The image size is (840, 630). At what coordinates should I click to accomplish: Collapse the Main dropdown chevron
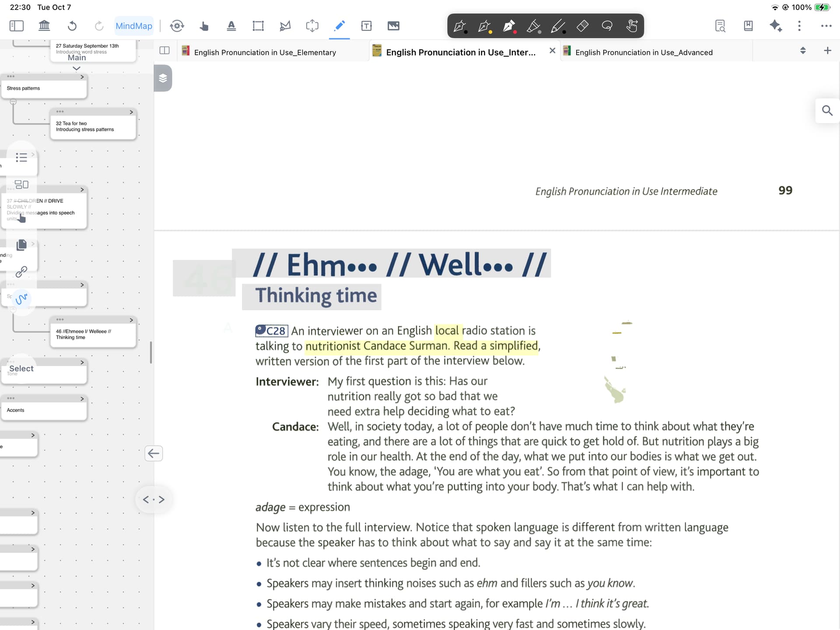coord(77,68)
